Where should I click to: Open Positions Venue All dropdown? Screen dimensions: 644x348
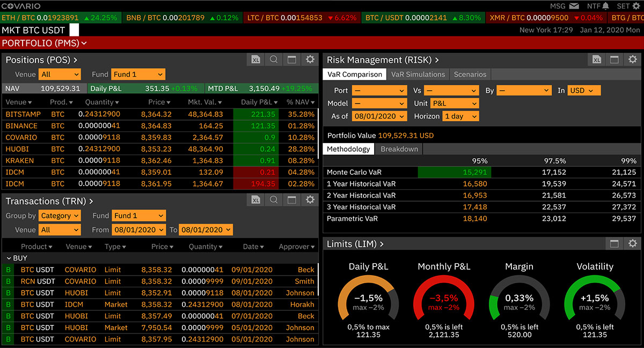point(60,75)
